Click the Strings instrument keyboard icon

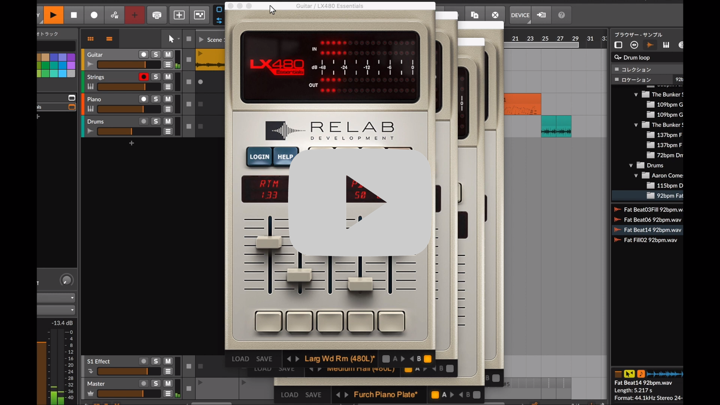(x=90, y=87)
